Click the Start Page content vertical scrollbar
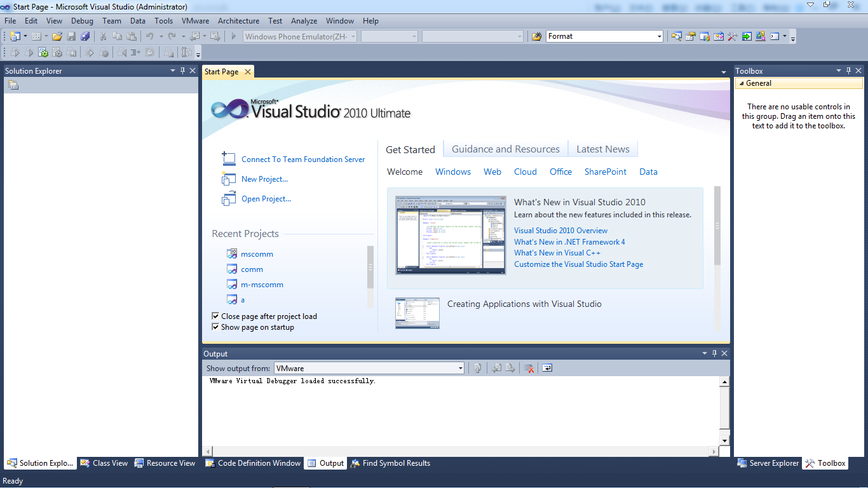Viewport: 868px width, 488px height. [x=717, y=226]
